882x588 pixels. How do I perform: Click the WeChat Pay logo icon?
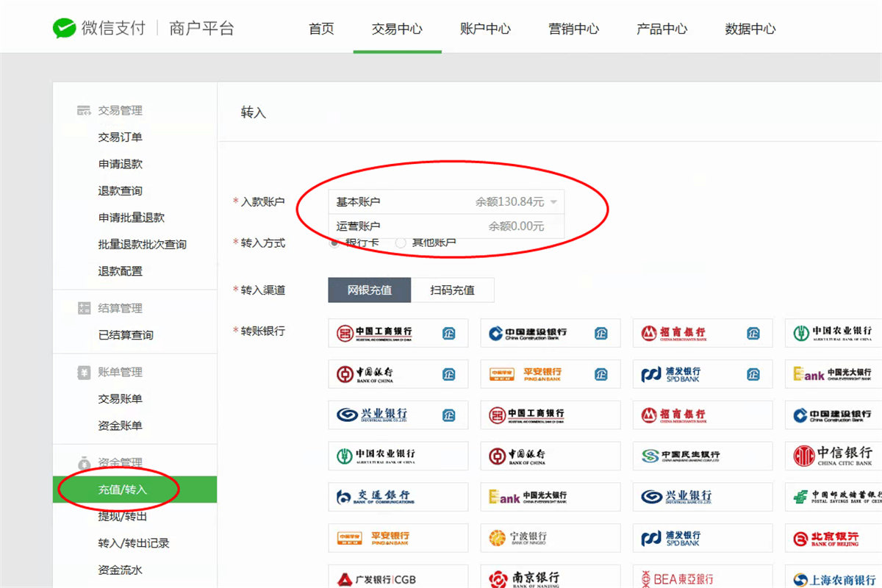click(65, 29)
